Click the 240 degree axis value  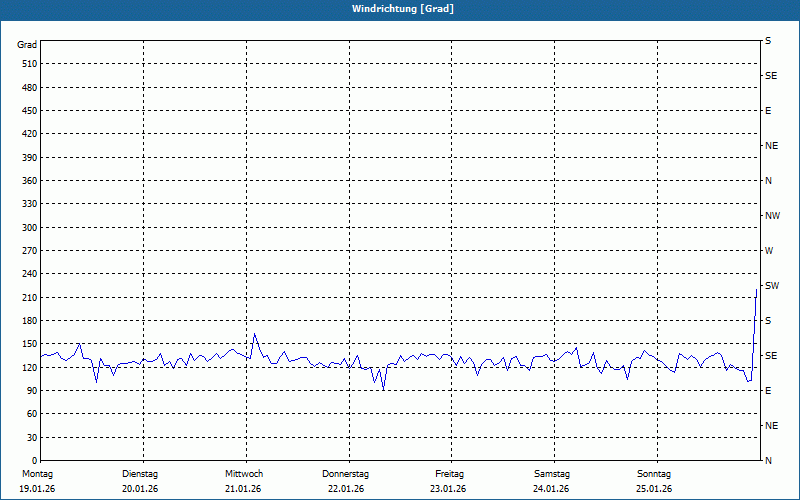(30, 274)
